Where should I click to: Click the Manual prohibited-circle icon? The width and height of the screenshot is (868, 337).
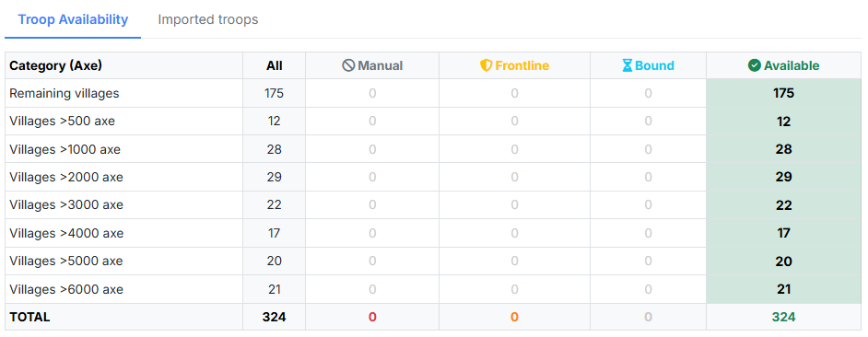[x=348, y=66]
